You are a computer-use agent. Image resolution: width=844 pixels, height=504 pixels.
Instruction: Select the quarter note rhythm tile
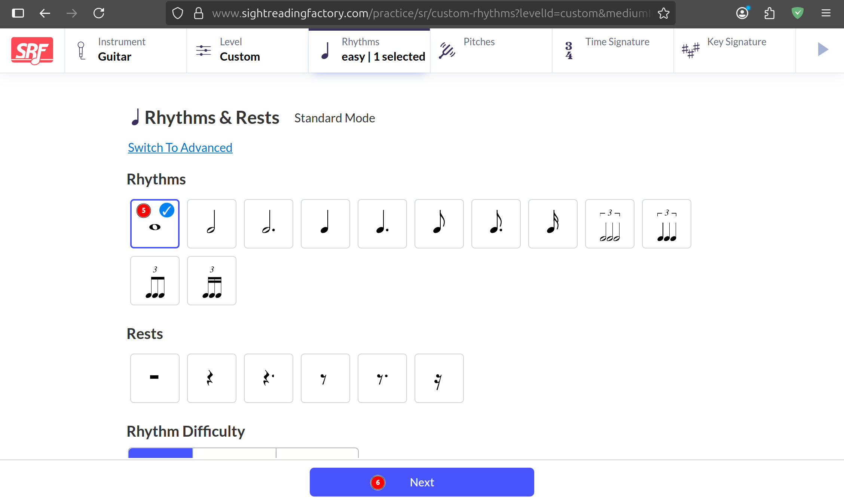[325, 223]
